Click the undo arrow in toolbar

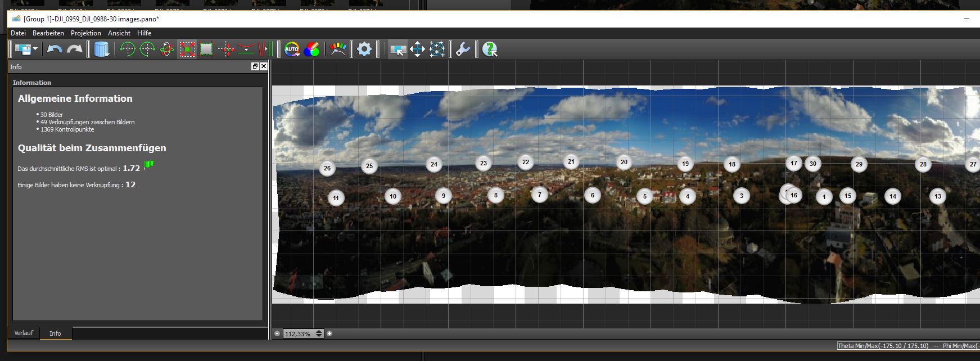(55, 49)
